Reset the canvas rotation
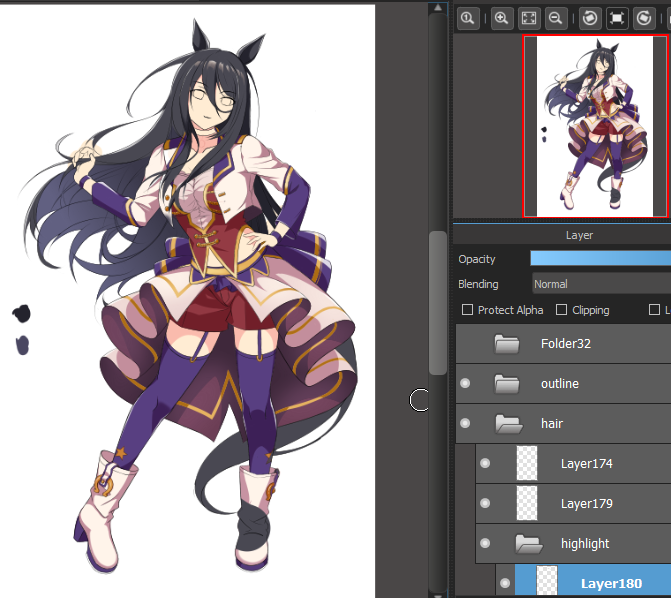 (x=617, y=18)
